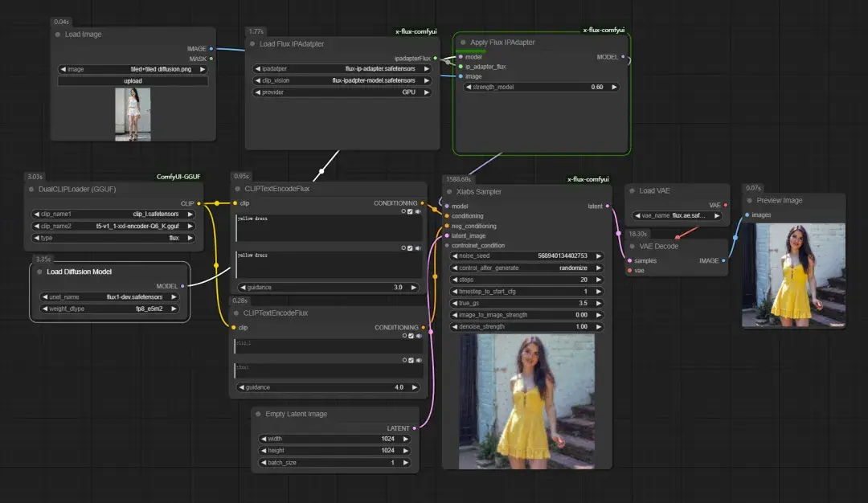Open the provider GPU selector in Load Flux IPAdapter
The width and height of the screenshot is (868, 503).
(342, 92)
